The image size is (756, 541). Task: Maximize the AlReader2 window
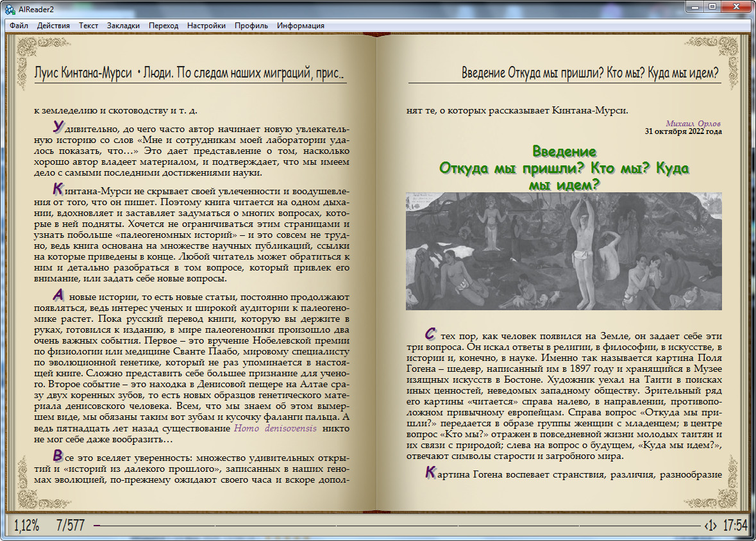coord(712,7)
